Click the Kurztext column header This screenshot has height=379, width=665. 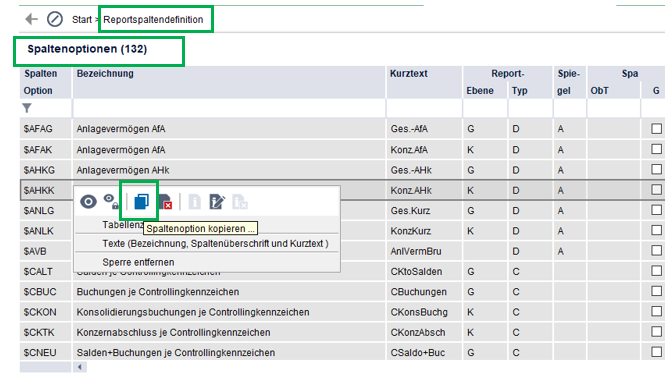pos(424,82)
